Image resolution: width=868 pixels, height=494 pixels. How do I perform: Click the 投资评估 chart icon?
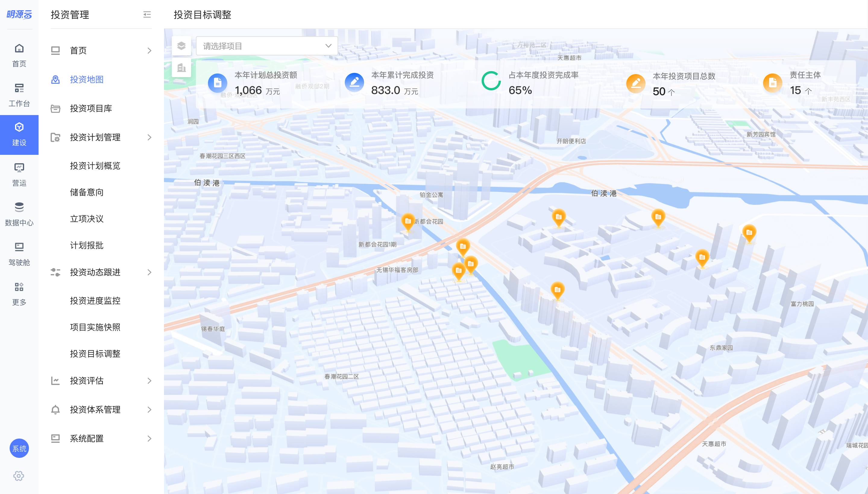55,381
